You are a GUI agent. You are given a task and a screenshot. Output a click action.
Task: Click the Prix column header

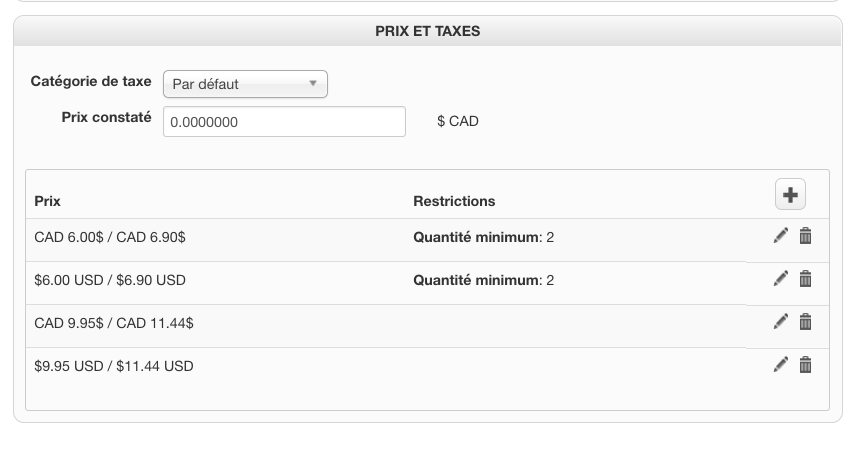[x=47, y=201]
